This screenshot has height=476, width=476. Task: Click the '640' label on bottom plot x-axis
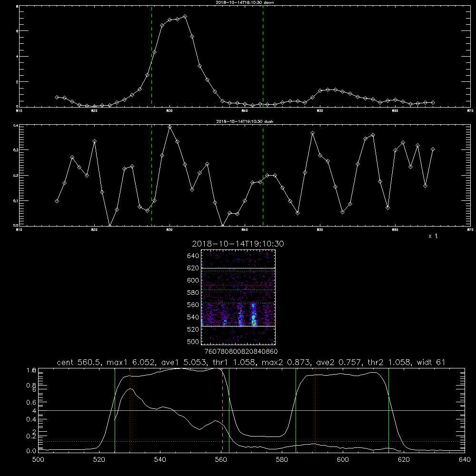click(465, 460)
